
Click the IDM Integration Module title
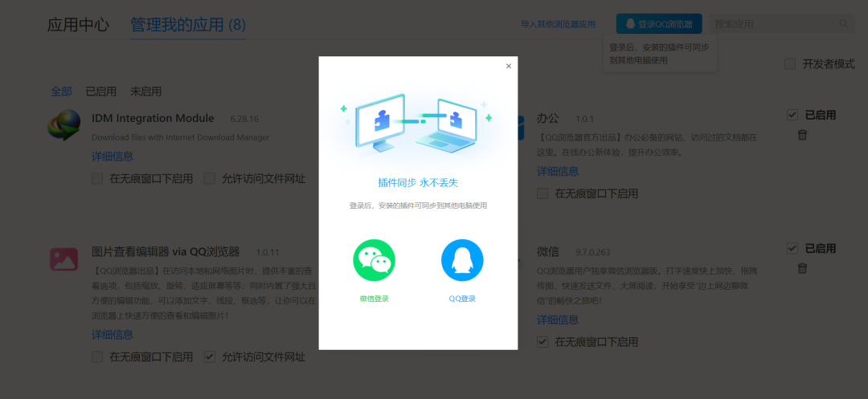(153, 118)
